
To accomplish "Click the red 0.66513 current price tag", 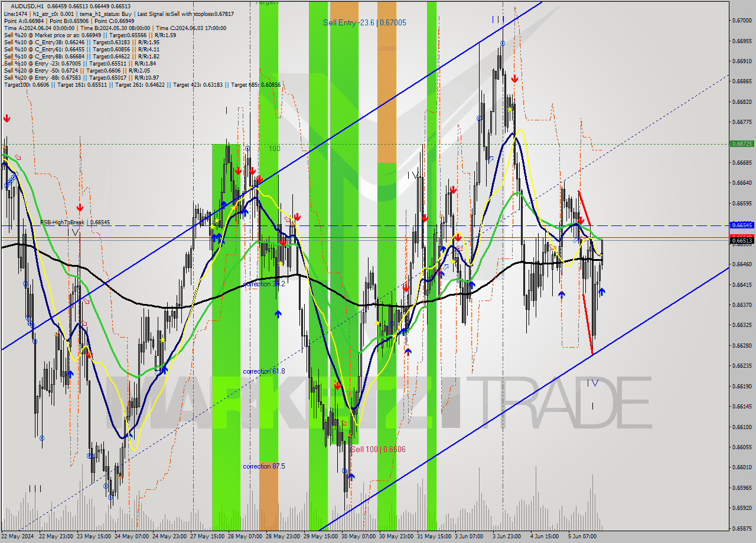I will point(742,240).
